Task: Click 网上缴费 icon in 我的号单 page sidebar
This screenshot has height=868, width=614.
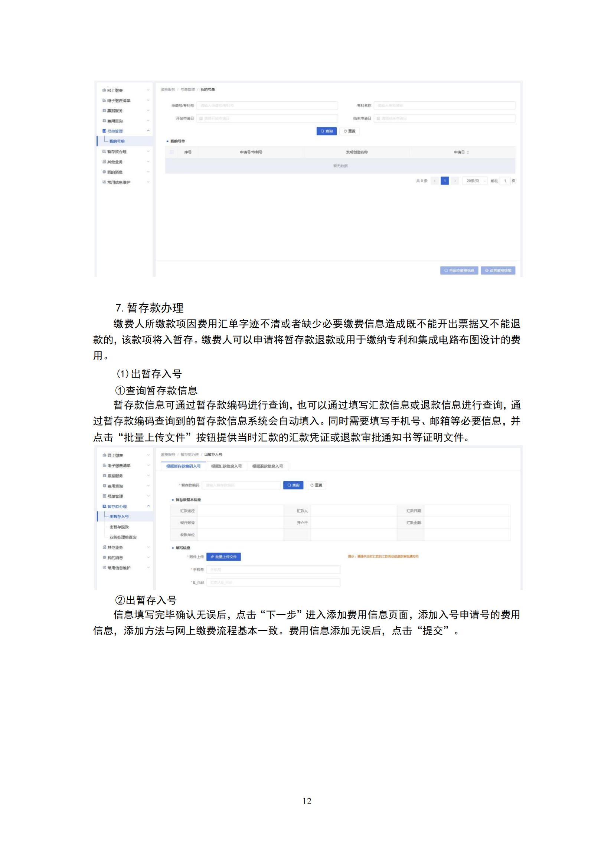Action: tap(104, 90)
